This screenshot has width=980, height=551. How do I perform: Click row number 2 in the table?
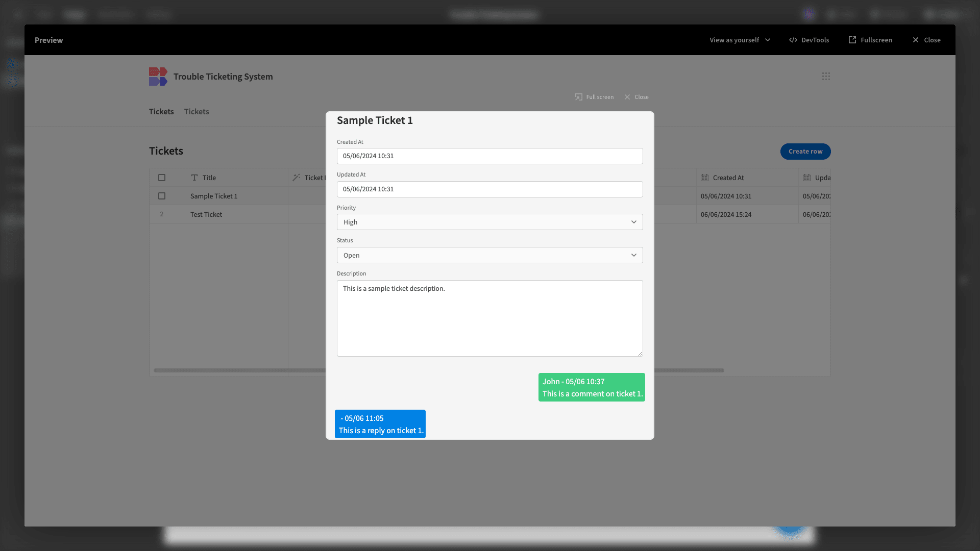tap(162, 214)
